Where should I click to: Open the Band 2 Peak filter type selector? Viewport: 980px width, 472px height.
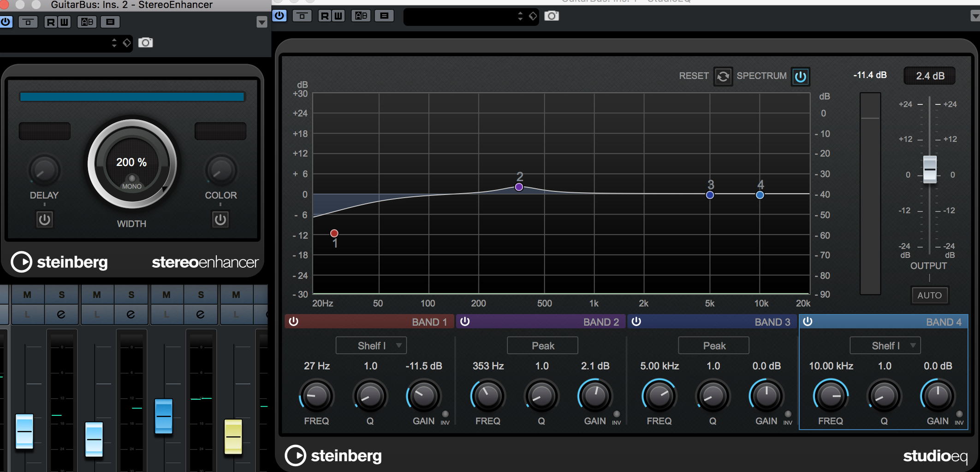click(543, 346)
